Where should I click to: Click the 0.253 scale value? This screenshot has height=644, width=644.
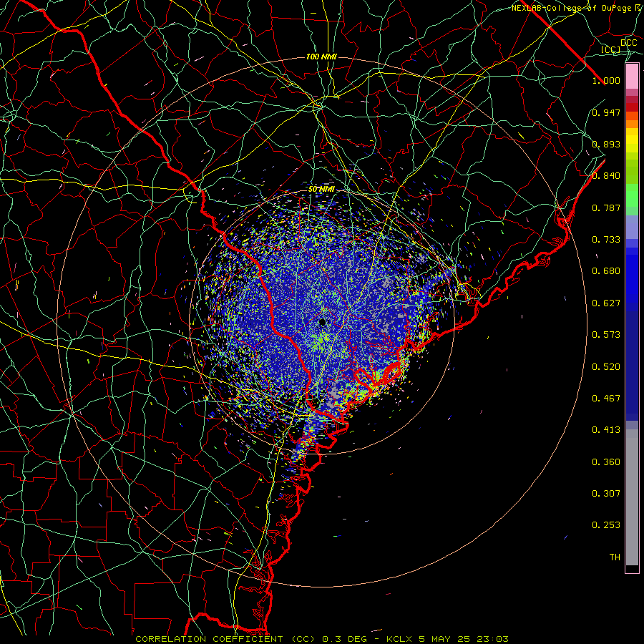606,525
